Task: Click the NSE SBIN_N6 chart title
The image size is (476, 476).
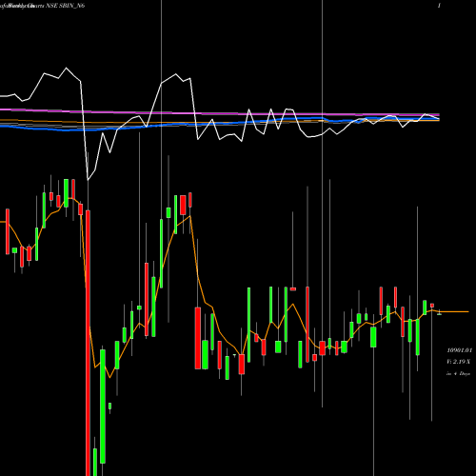Action: coord(66,6)
